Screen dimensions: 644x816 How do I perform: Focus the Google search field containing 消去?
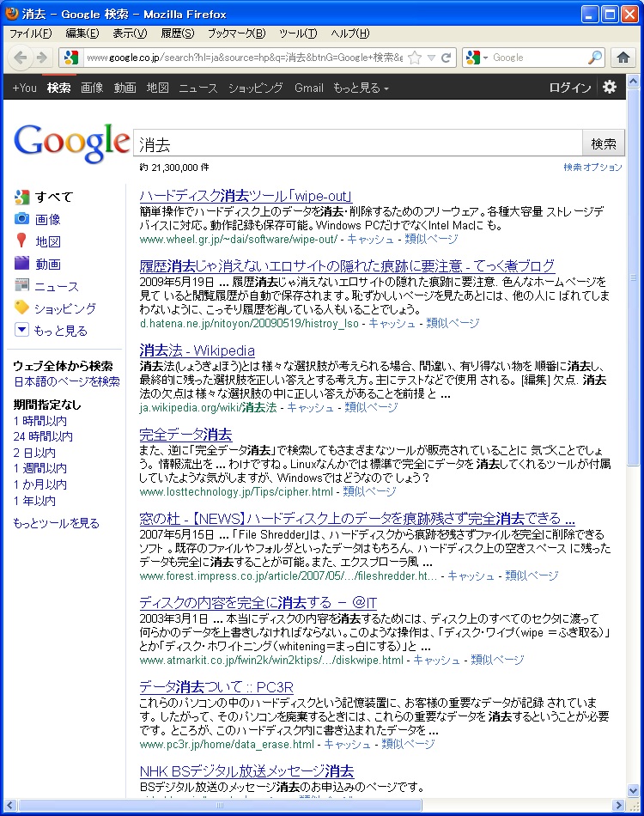click(358, 143)
